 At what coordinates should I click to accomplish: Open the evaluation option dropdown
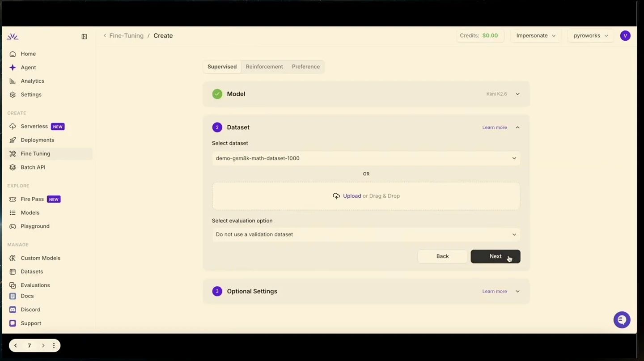click(366, 234)
